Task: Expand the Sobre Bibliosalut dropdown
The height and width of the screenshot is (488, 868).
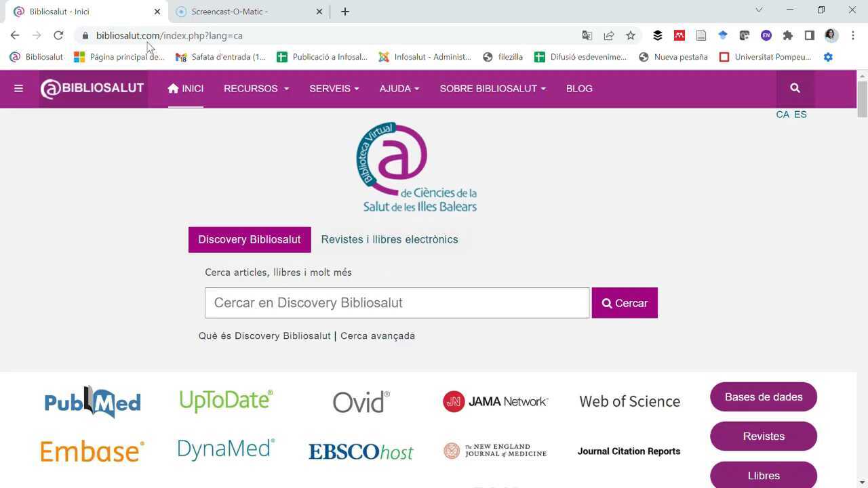Action: 493,89
